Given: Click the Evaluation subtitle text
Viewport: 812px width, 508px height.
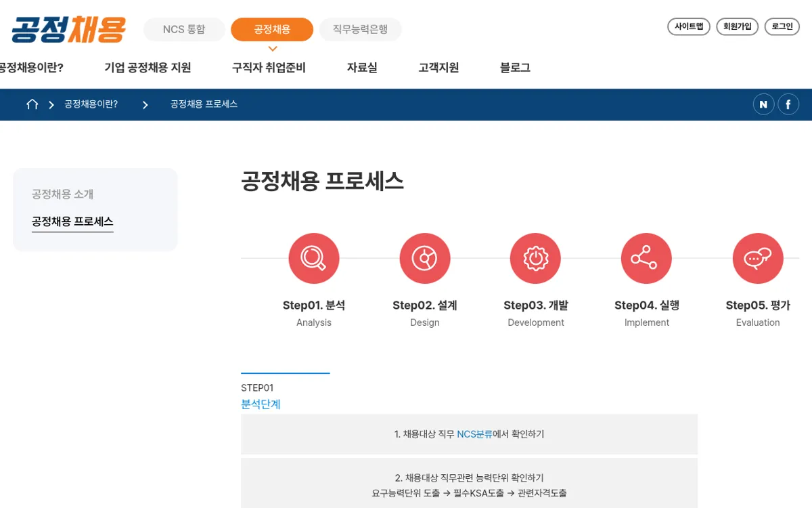Looking at the screenshot, I should [x=758, y=322].
